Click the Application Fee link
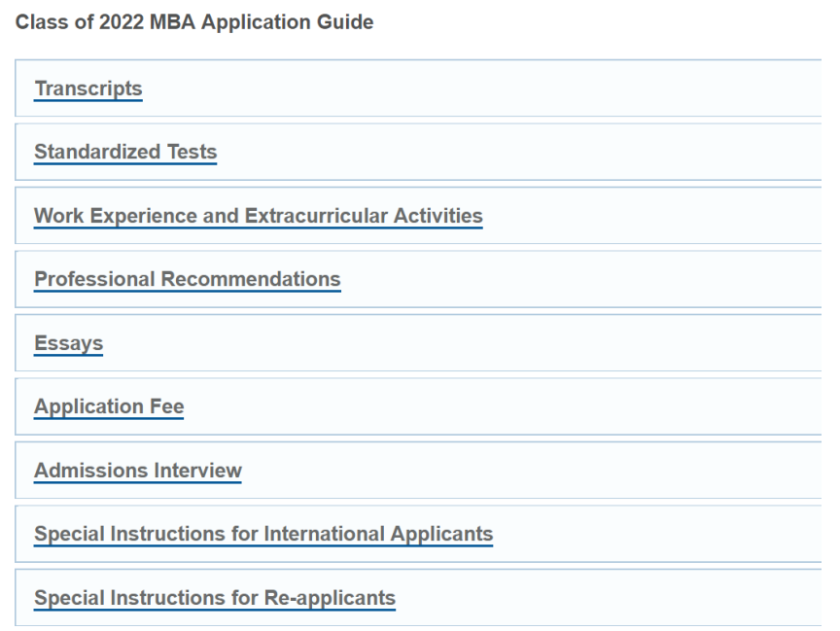The width and height of the screenshot is (840, 631). pyautogui.click(x=109, y=406)
